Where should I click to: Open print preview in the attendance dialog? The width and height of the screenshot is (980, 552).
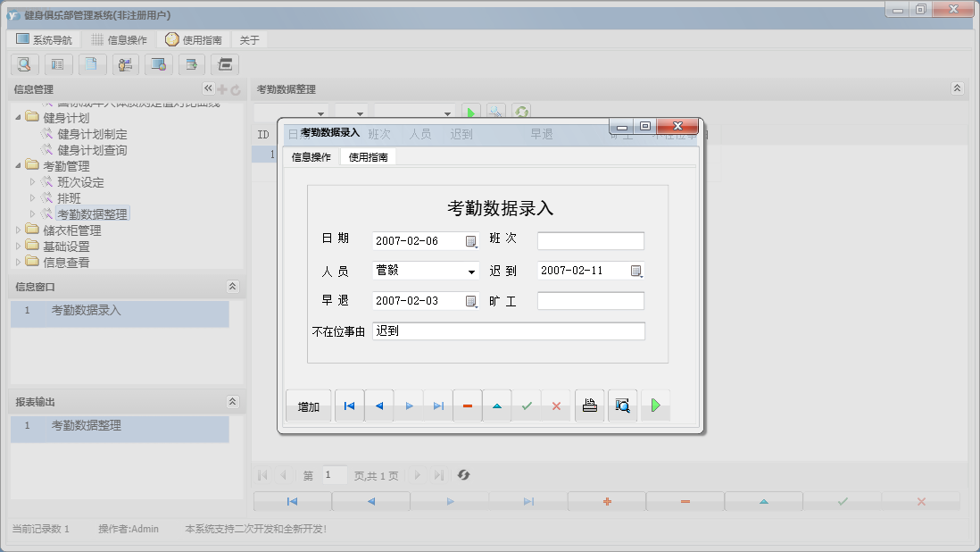pos(622,405)
